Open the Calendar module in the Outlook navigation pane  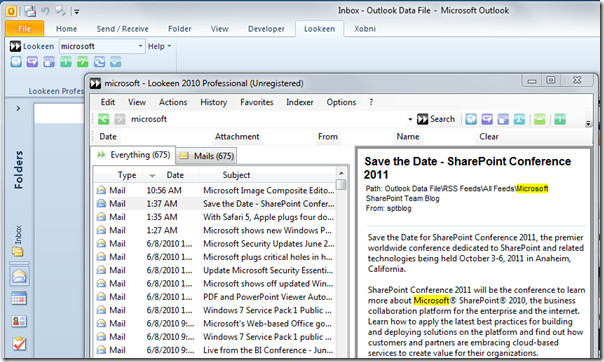tap(19, 298)
